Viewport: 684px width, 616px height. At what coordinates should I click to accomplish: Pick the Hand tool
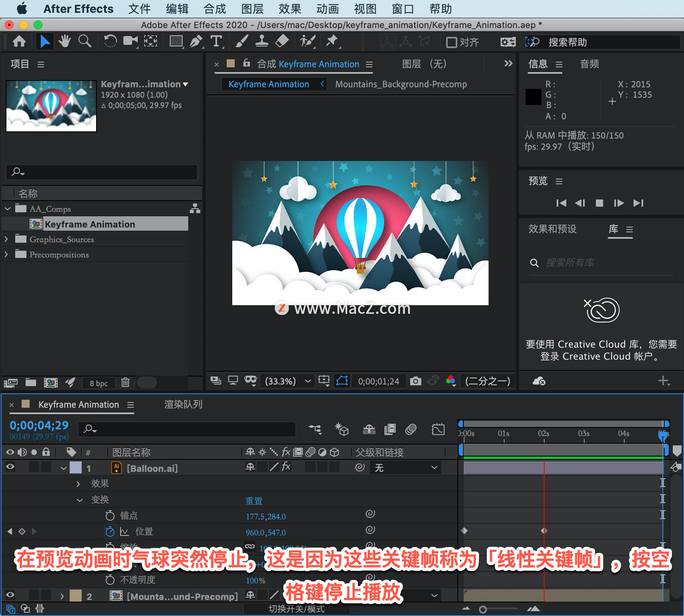pos(64,41)
